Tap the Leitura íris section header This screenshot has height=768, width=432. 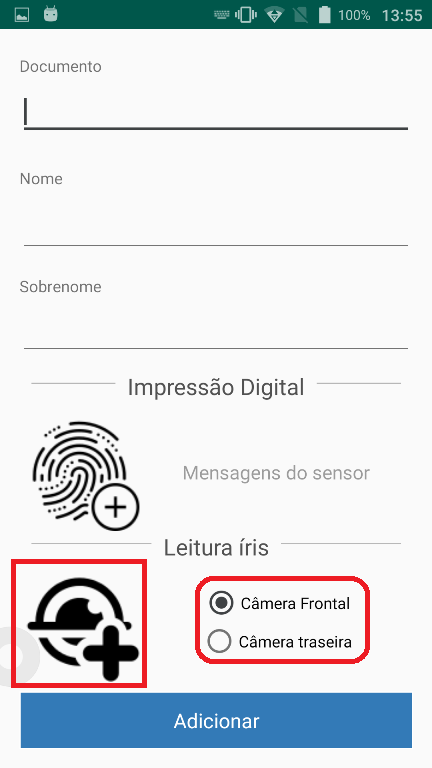click(216, 547)
